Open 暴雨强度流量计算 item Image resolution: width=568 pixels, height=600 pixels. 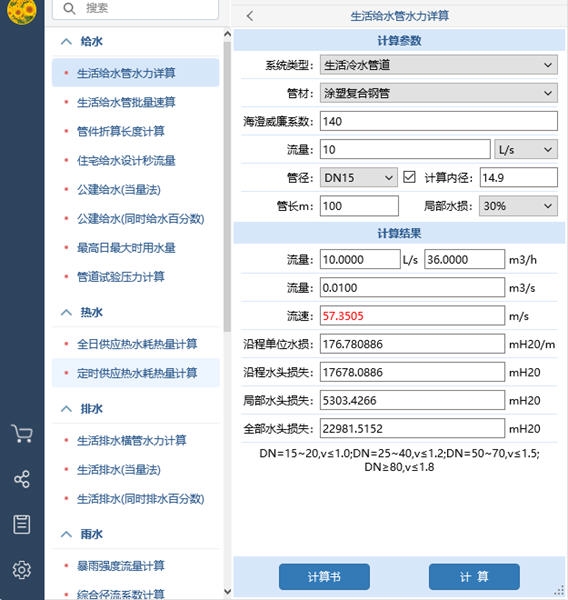point(135,566)
